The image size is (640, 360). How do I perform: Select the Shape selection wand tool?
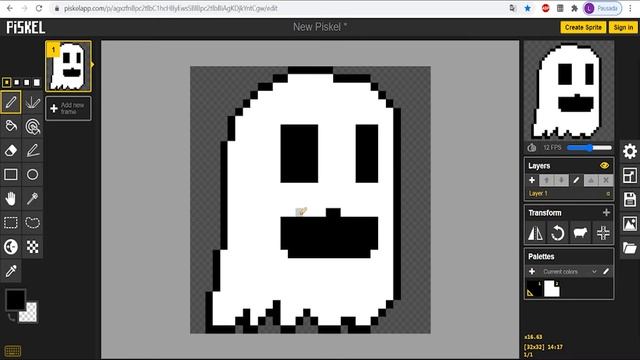33,199
